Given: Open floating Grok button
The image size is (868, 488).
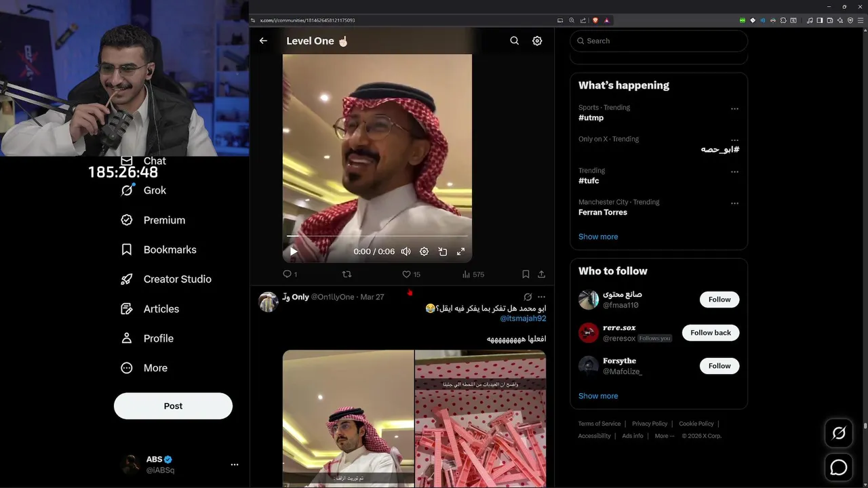Looking at the screenshot, I should (x=839, y=433).
